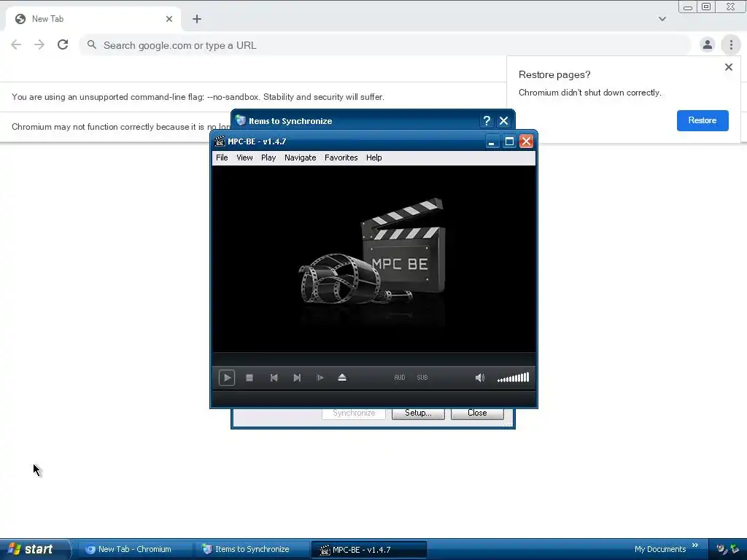
Task: Open the Chromium profile icon
Action: click(x=708, y=44)
